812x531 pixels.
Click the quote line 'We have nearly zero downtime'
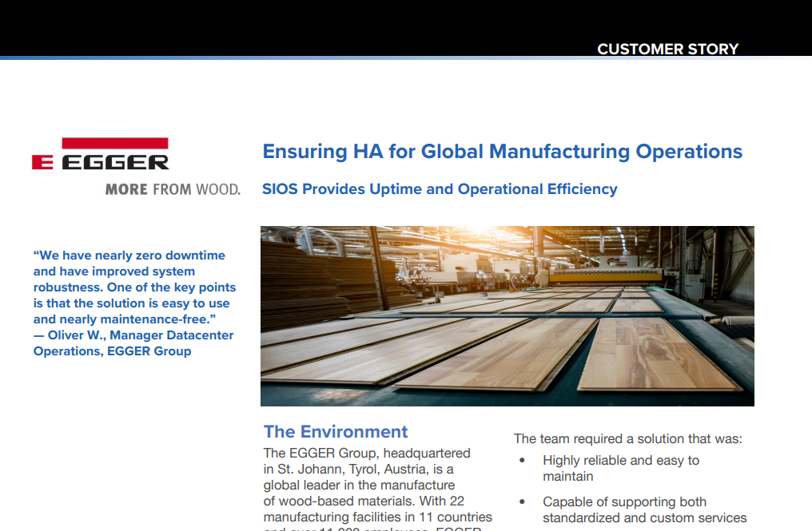tap(129, 256)
